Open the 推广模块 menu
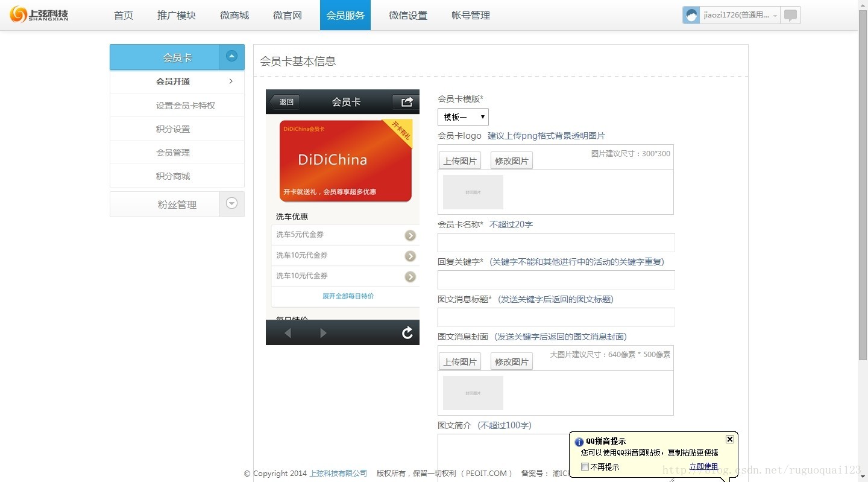 tap(177, 15)
